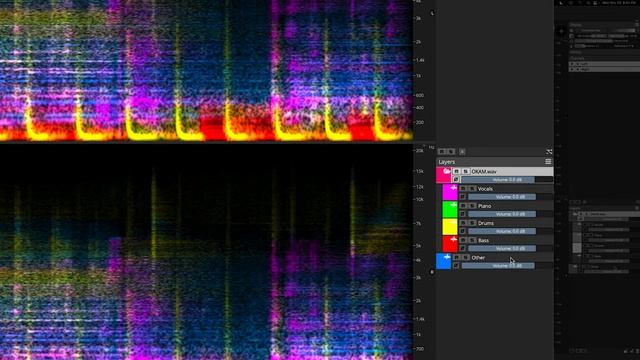Select the Bass layer name
Viewport: 640px width, 360px height.
(483, 240)
